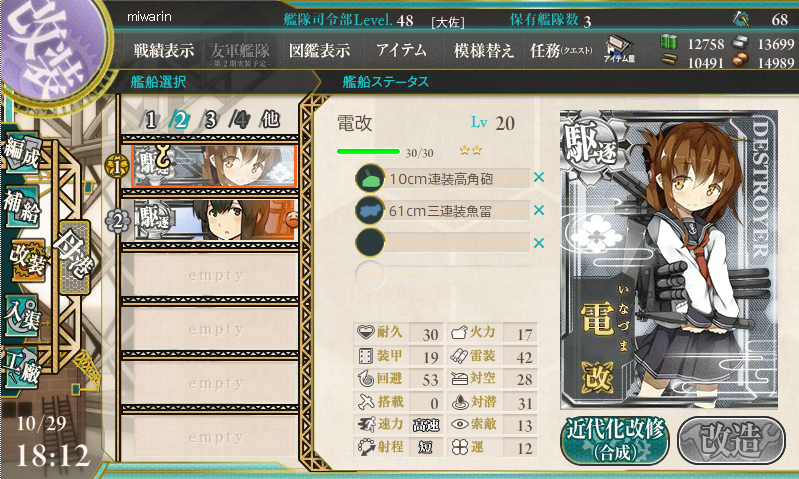Viewport: 799px width, 479px height.
Task: Remove the 10cm連装高角砲 with its X
Action: [x=539, y=177]
